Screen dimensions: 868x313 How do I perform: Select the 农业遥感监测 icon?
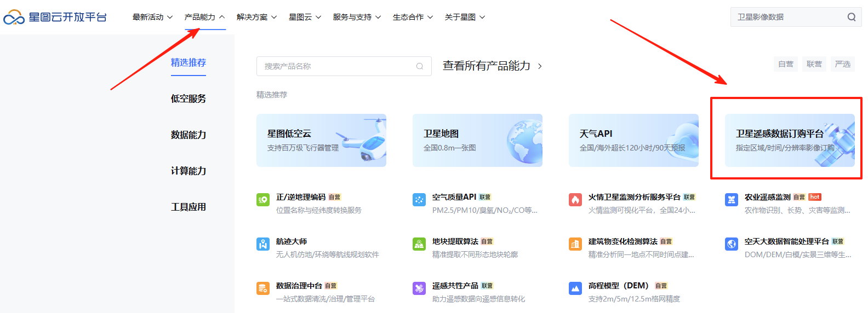pos(732,200)
